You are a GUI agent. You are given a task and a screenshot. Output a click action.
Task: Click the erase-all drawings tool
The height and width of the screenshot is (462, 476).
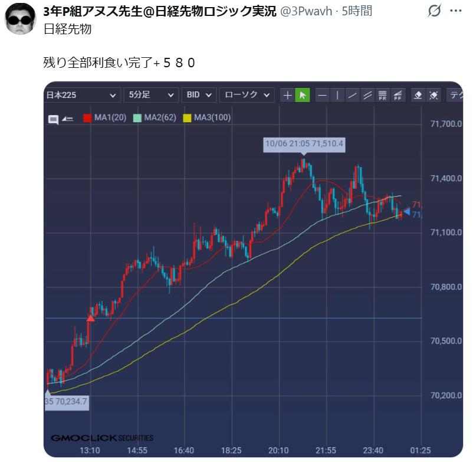point(434,96)
